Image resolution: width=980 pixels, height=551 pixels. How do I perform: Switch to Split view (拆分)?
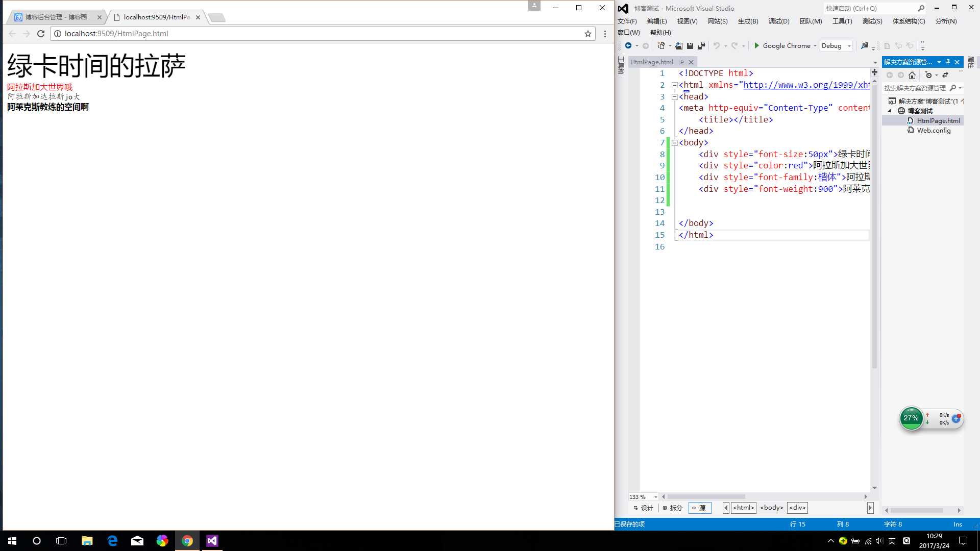pyautogui.click(x=672, y=508)
